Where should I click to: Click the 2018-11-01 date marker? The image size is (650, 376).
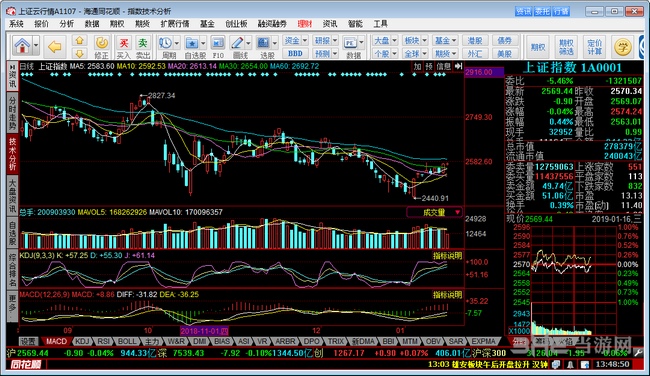point(204,331)
